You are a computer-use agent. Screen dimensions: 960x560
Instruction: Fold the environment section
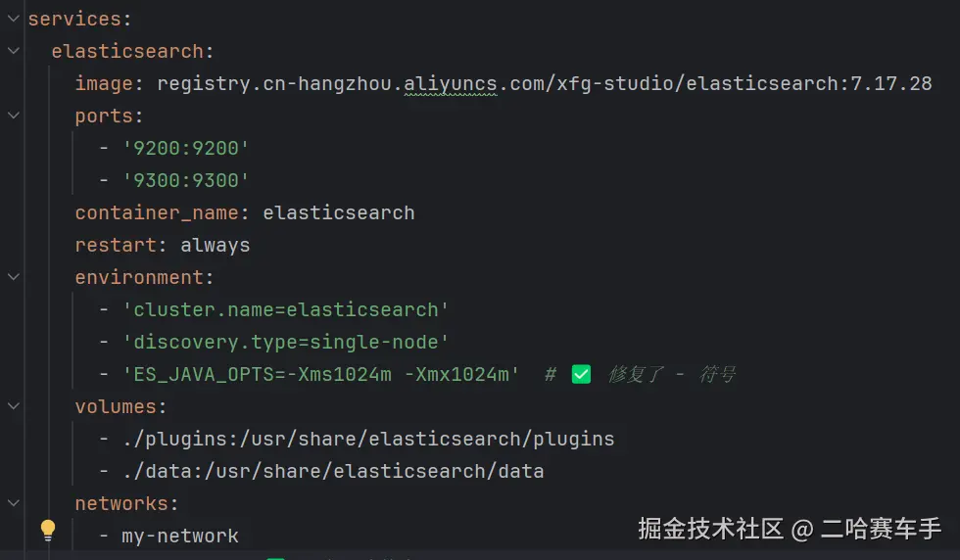[x=13, y=277]
